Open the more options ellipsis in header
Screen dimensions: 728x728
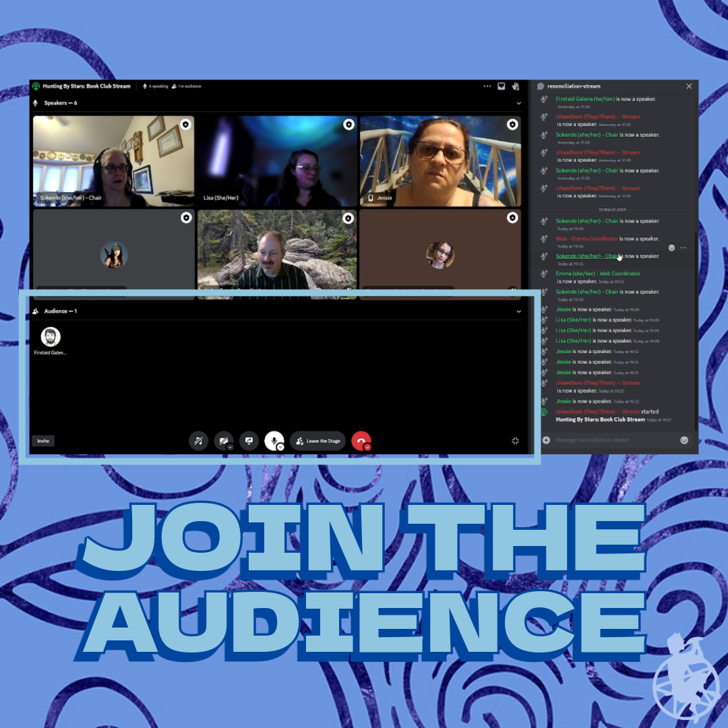(487, 86)
